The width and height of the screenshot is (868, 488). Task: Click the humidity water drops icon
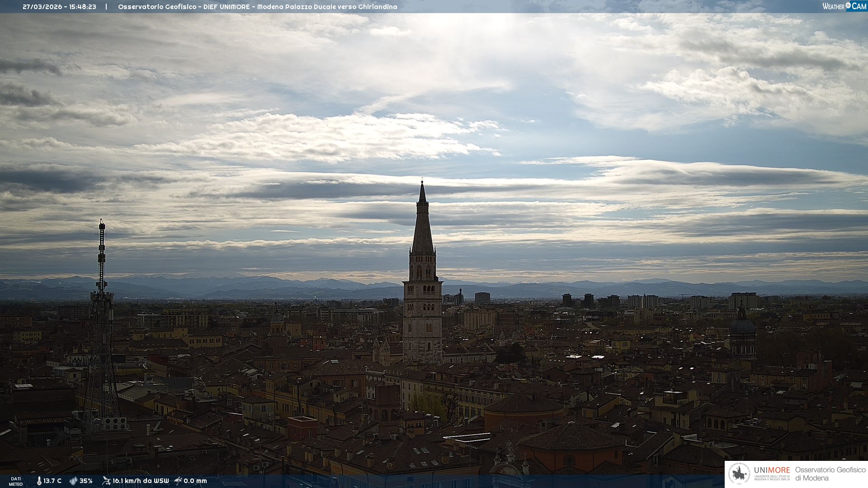tap(73, 481)
